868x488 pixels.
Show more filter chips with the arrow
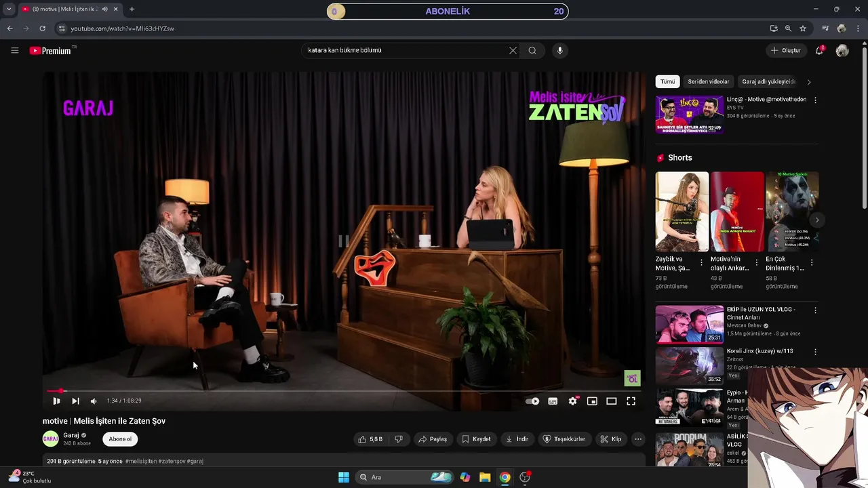point(809,82)
